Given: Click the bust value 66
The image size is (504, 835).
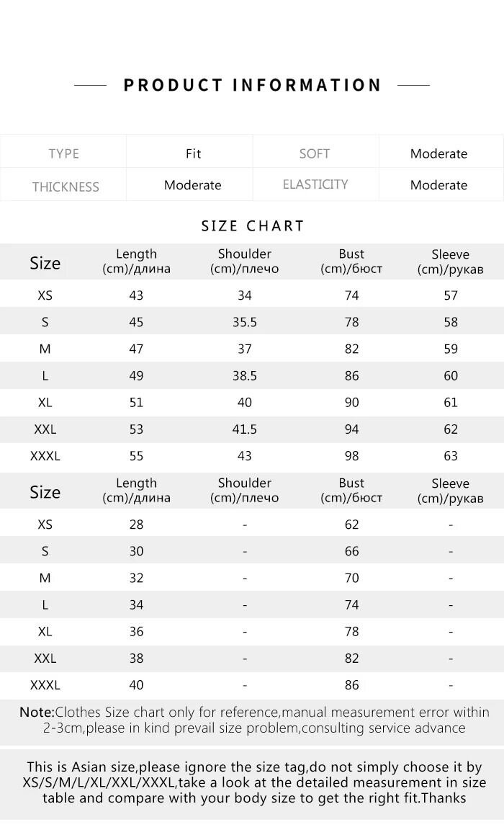Looking at the screenshot, I should [x=351, y=551].
